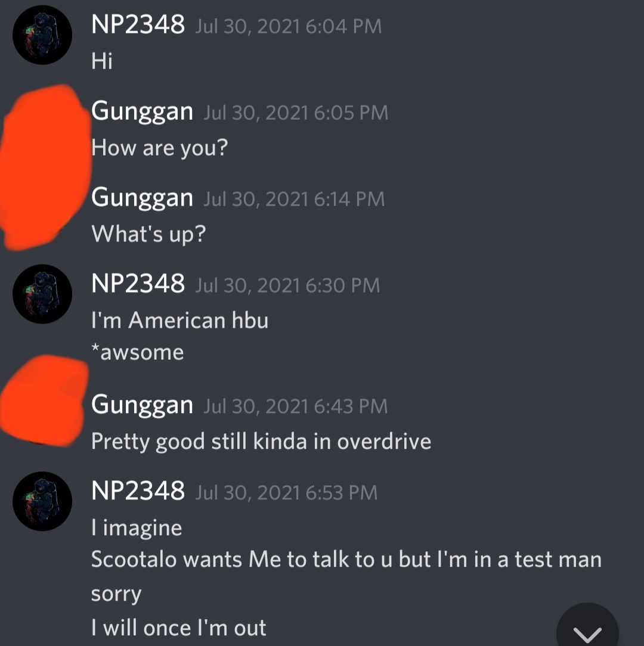The width and height of the screenshot is (644, 646).
Task: Click username Gunggan above "Pretty good still kinda"
Action: point(143,405)
